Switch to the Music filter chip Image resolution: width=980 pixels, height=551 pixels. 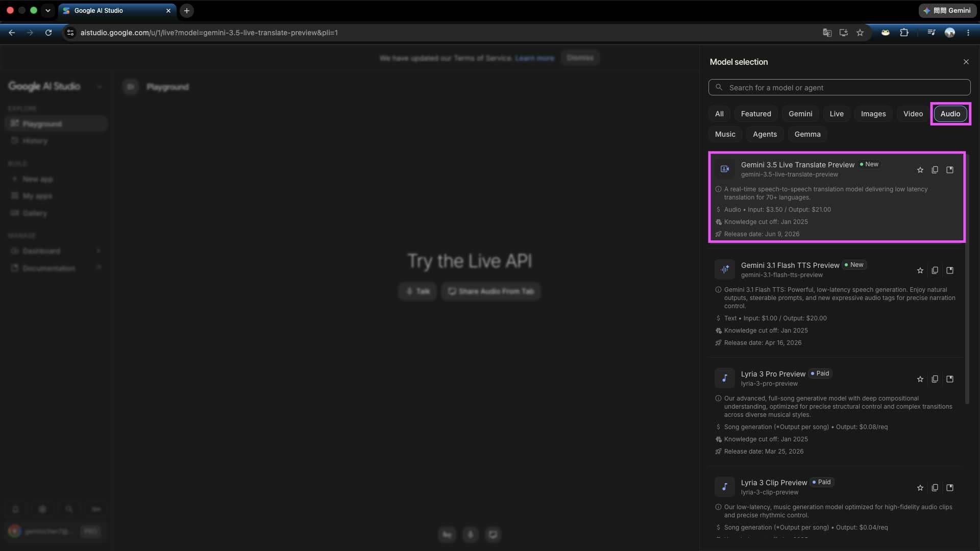[x=725, y=134]
